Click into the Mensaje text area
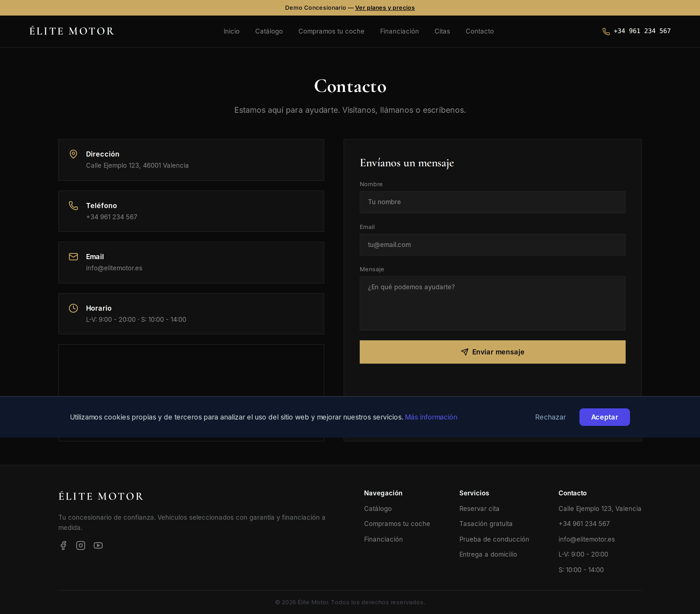 pyautogui.click(x=492, y=303)
